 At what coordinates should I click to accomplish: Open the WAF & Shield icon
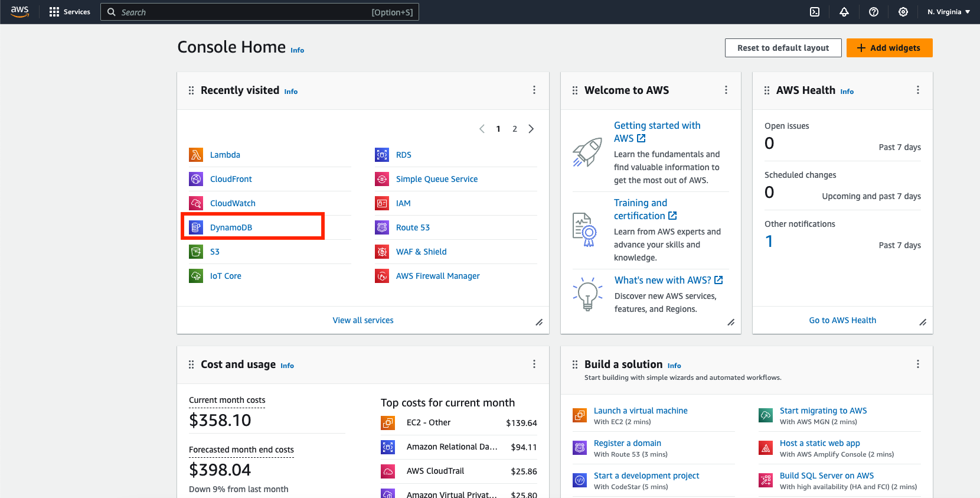pyautogui.click(x=382, y=252)
